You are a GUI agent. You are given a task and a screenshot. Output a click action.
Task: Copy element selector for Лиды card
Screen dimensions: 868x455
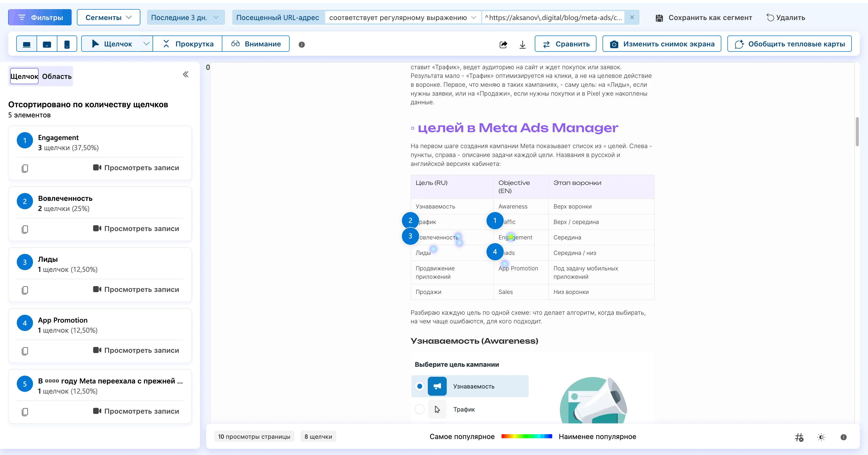click(25, 290)
